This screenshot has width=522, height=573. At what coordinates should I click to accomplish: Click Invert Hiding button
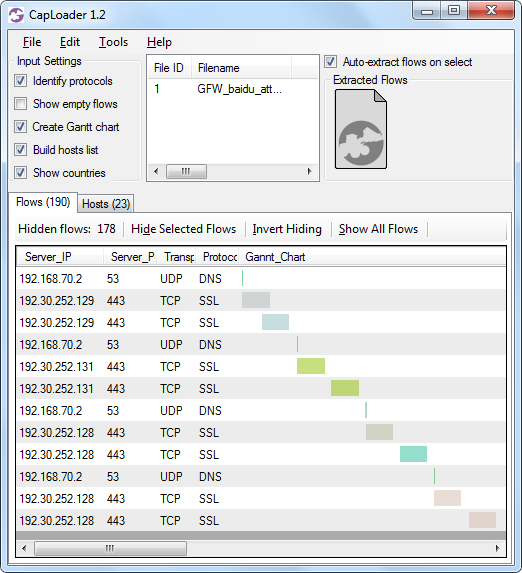(x=287, y=229)
